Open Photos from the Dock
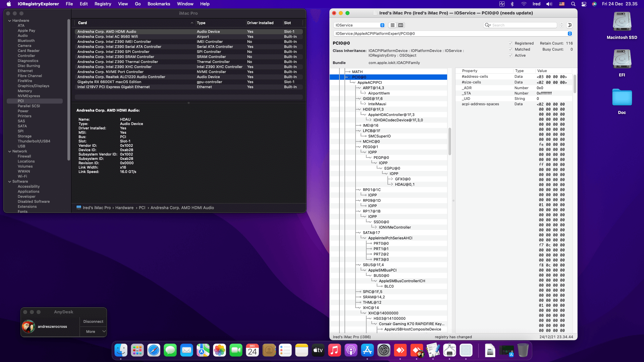This screenshot has width=644, height=362. [219, 351]
